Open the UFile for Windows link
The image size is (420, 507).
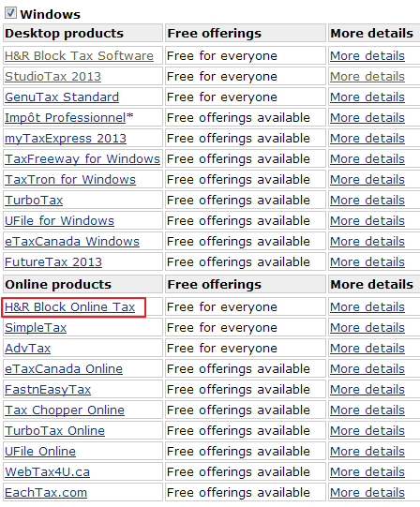(60, 221)
